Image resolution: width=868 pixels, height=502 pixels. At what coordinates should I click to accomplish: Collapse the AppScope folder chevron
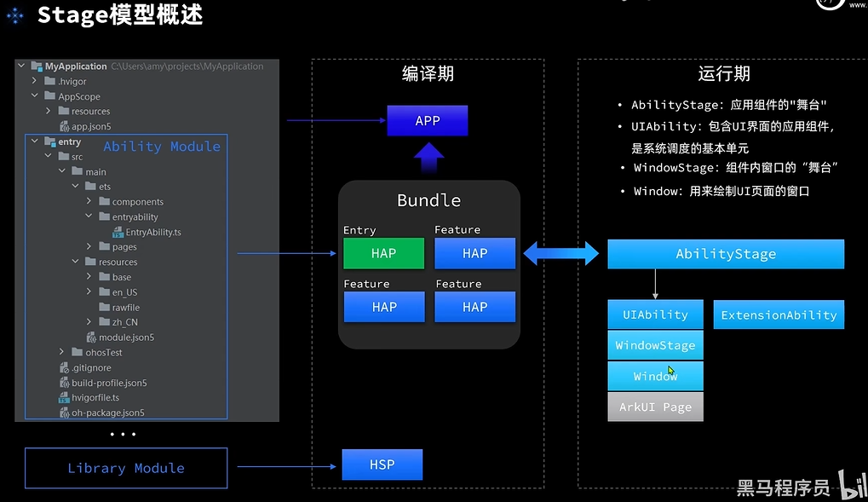point(35,95)
